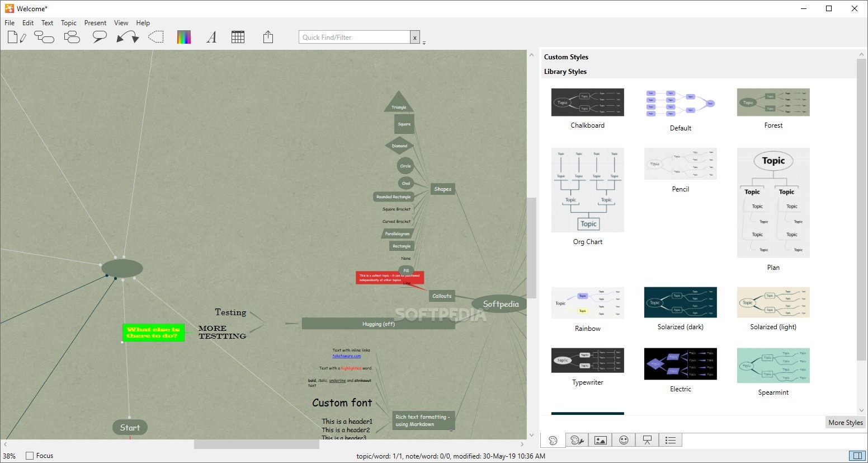Add a sibling topic via toolbar icon
The image size is (868, 463).
pos(72,38)
